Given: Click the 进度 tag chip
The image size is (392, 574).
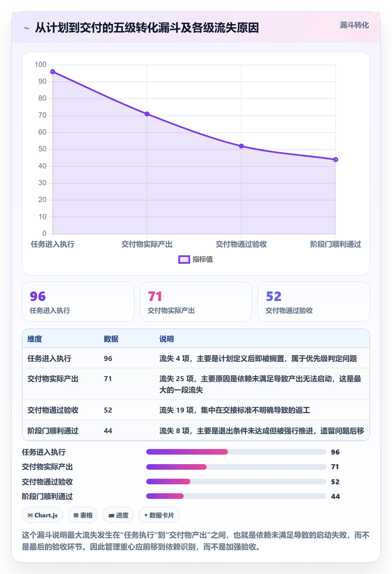Looking at the screenshot, I should coord(118,515).
